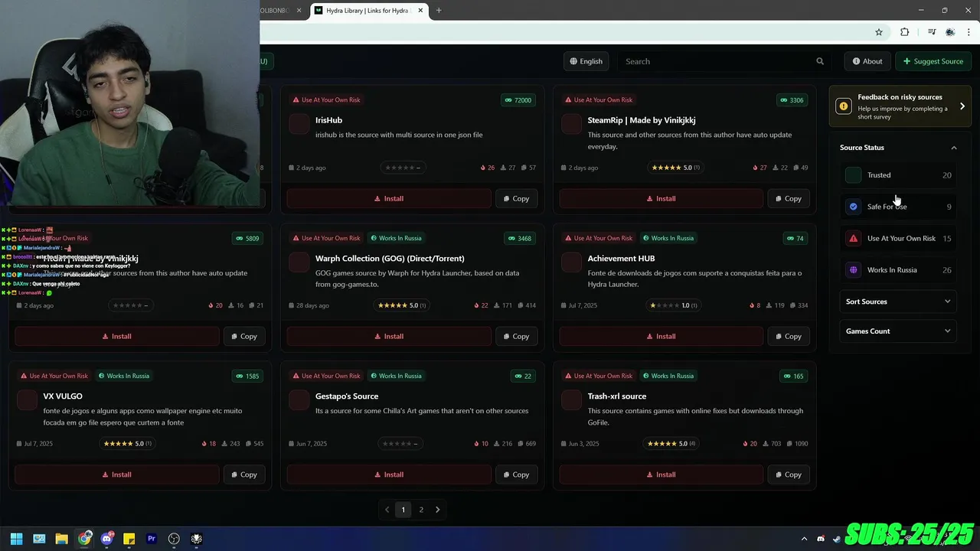The image size is (980, 551).
Task: Expand the Sort Sources section
Action: 898,302
